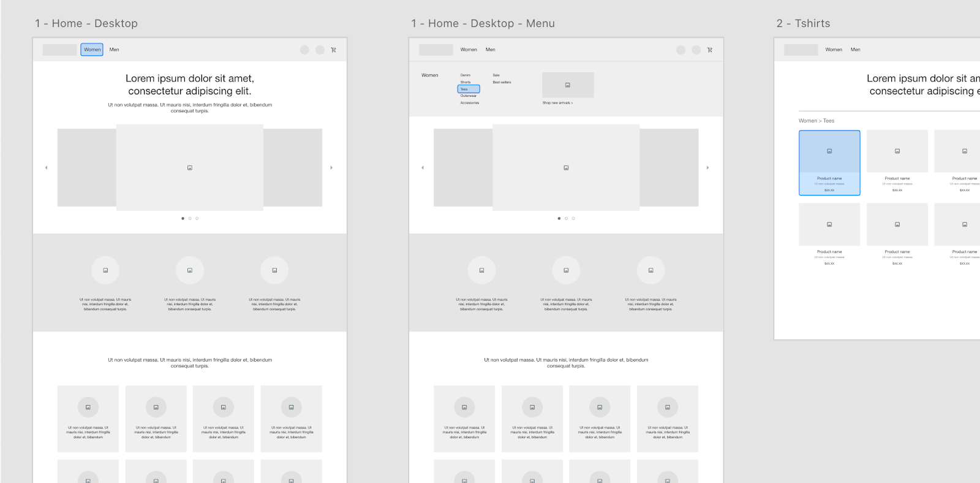Select the first carousel dot in Home - Desktop
This screenshot has height=483, width=980.
183,218
